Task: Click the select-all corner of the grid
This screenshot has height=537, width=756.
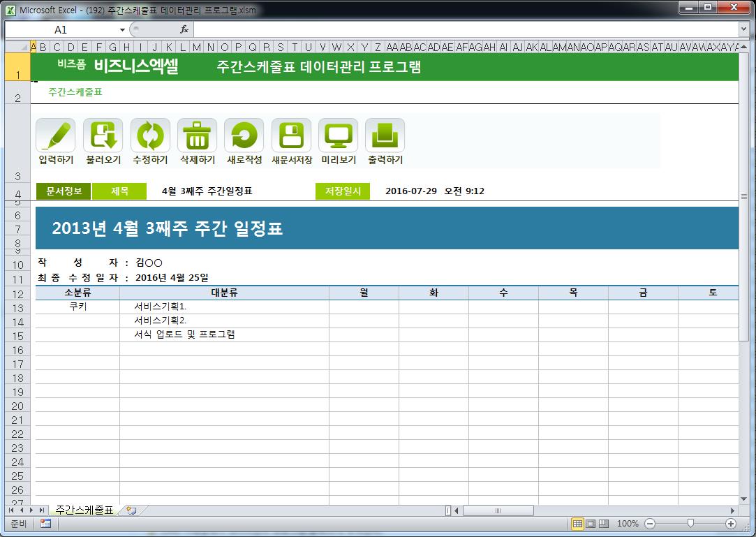Action: [17, 47]
